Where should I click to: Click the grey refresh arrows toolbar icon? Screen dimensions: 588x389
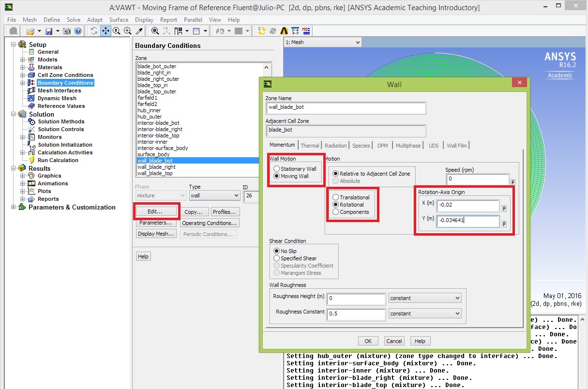click(x=273, y=31)
